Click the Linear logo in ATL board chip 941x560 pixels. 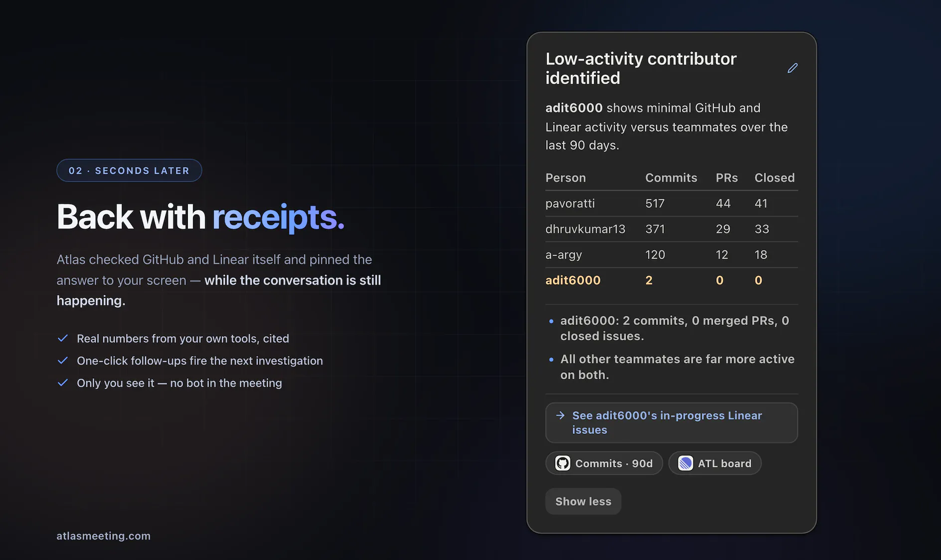(685, 463)
